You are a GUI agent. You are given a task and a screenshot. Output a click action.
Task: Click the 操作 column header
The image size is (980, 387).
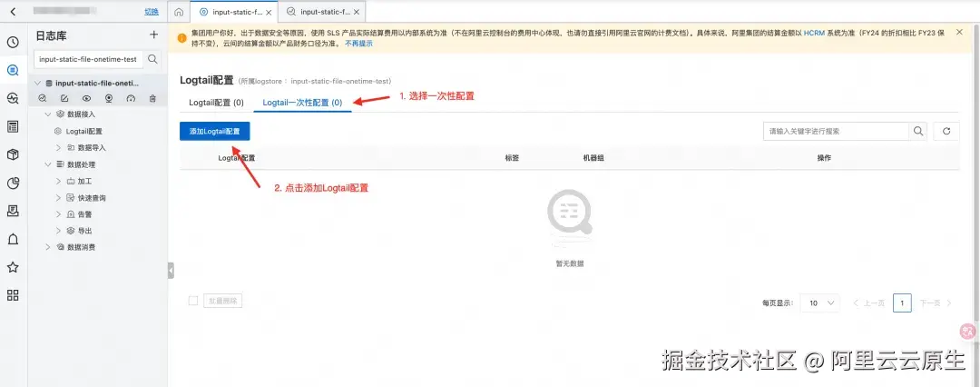click(x=824, y=158)
